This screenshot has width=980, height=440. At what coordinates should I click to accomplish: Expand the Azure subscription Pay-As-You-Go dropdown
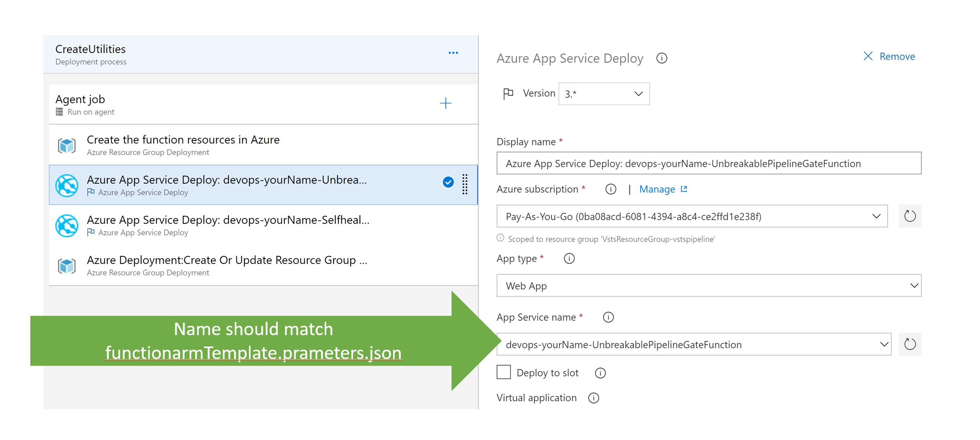coord(692,217)
